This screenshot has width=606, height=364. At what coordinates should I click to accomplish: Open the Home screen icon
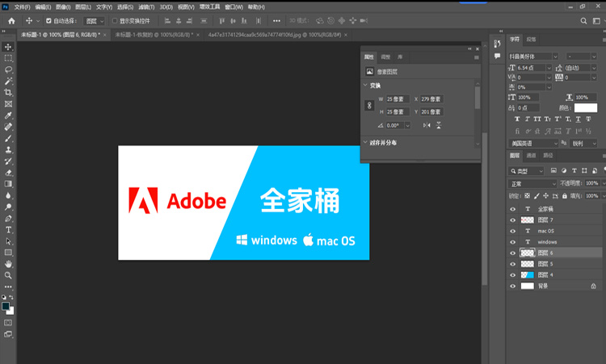[x=11, y=21]
